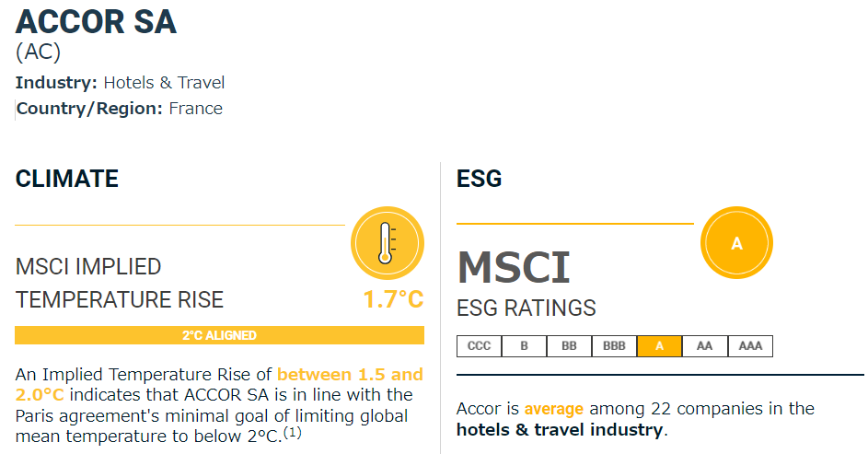Screen dimensions: 868x454
Task: Select the BBB rating box
Action: coord(615,346)
